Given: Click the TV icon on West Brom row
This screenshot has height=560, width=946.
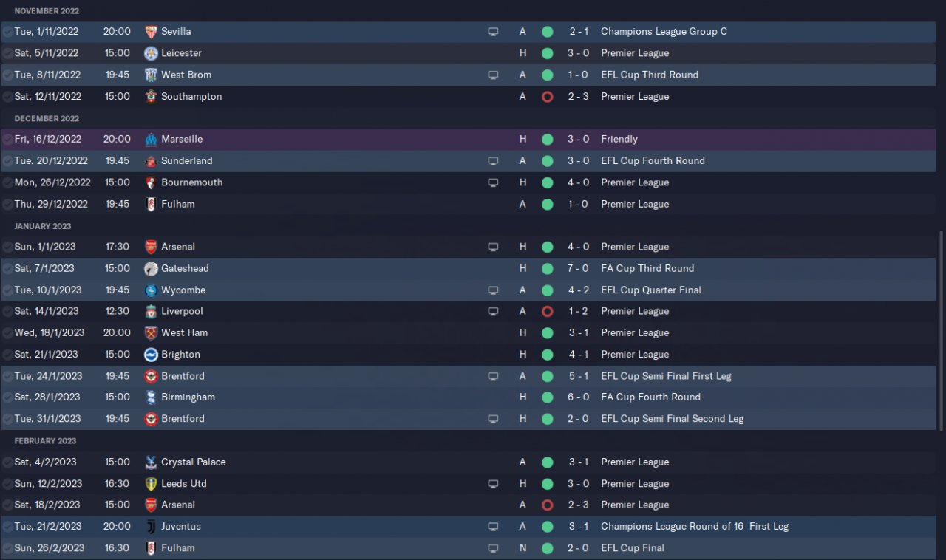Looking at the screenshot, I should tap(493, 75).
